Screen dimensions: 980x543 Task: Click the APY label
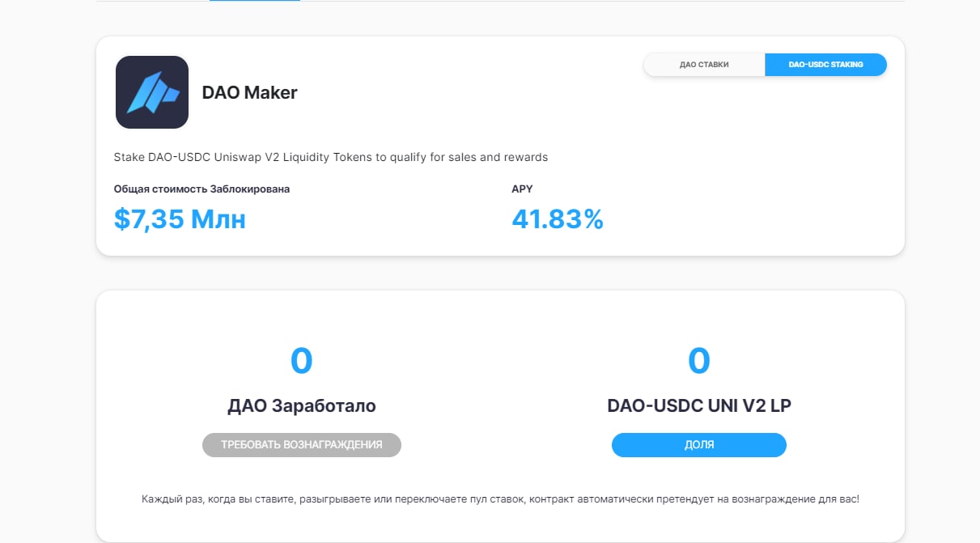tap(522, 189)
